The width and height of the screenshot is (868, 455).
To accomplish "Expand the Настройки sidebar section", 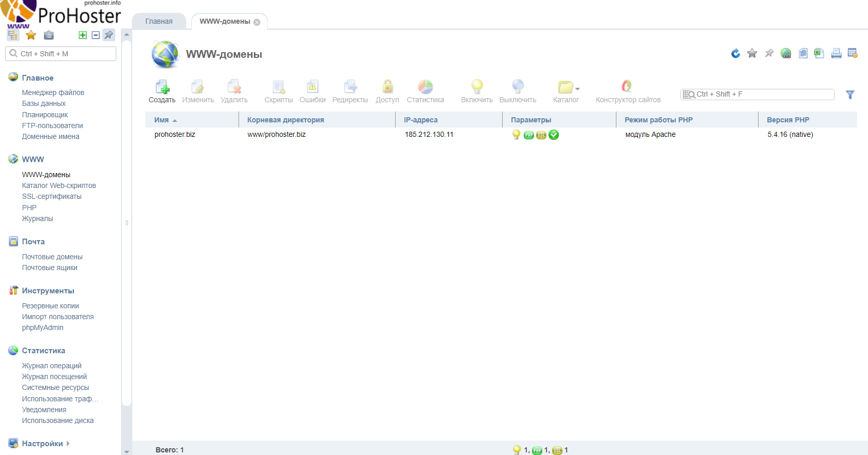I will (42, 444).
